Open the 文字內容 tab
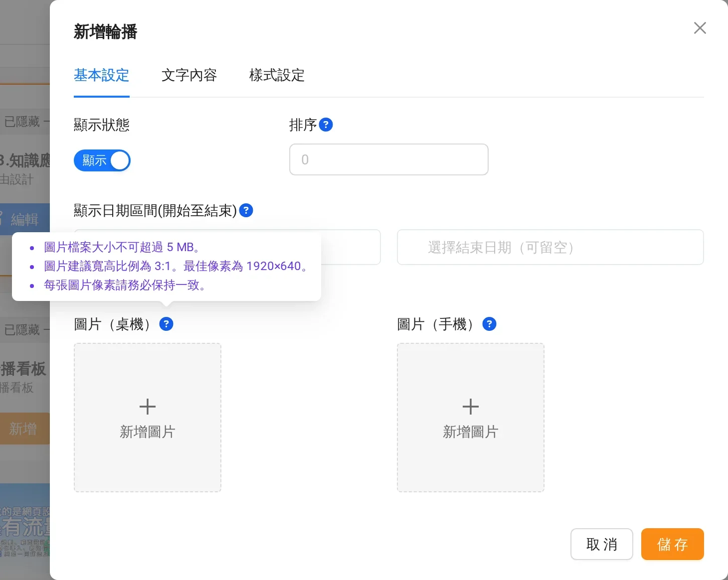 click(189, 75)
